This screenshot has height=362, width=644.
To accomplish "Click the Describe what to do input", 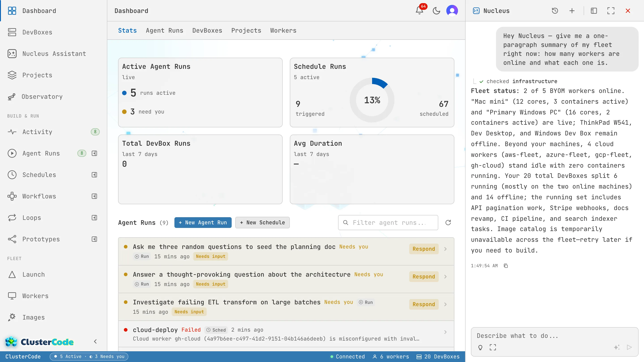I will [x=555, y=336].
